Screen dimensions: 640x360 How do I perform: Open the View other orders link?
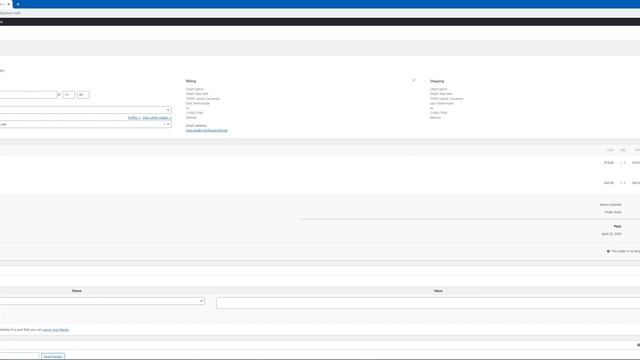[157, 118]
